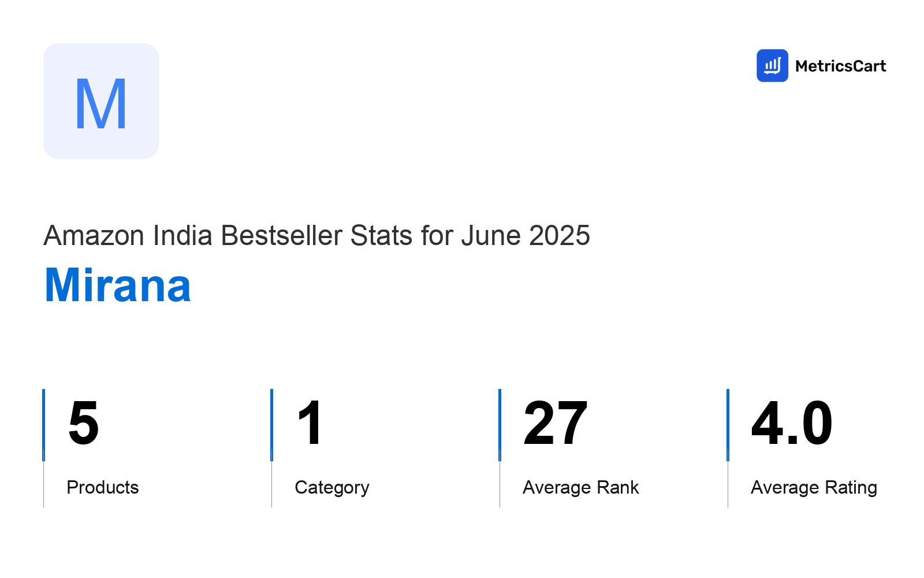This screenshot has height=578, width=924.
Task: Click the 5 products count
Action: pos(84,424)
